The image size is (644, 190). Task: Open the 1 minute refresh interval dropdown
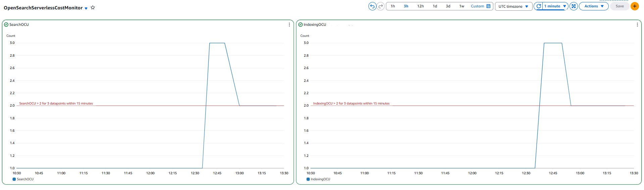coord(555,6)
